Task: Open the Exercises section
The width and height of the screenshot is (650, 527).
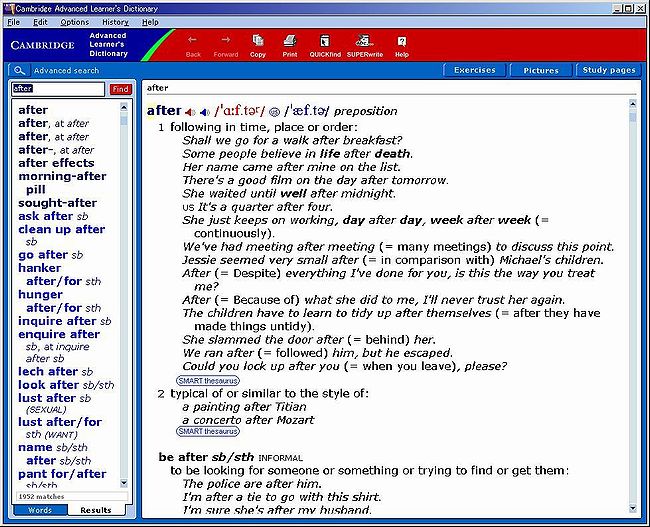Action: [474, 71]
